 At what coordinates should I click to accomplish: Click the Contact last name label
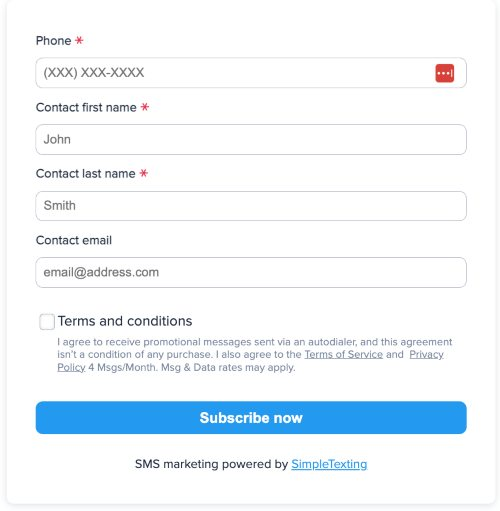coord(85,174)
